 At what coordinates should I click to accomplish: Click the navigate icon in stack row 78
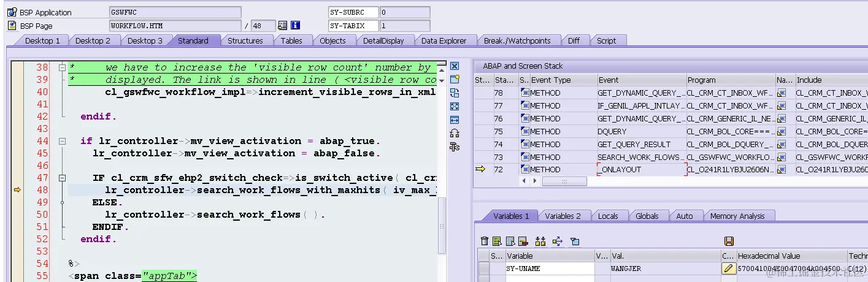[782, 93]
